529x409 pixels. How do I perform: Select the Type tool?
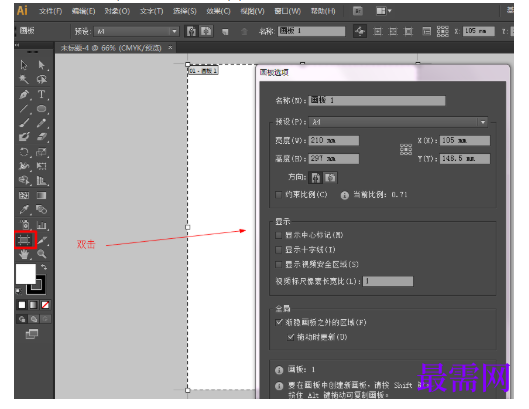coord(41,94)
